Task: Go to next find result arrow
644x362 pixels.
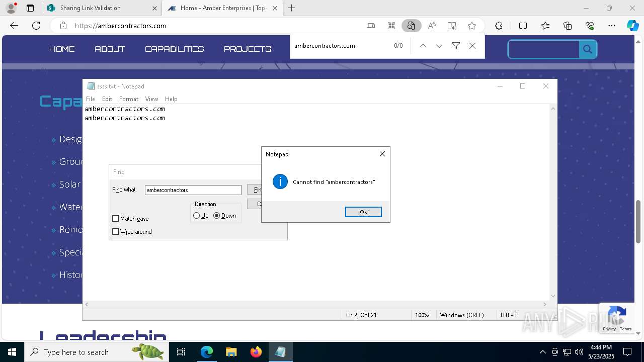Action: click(x=439, y=46)
